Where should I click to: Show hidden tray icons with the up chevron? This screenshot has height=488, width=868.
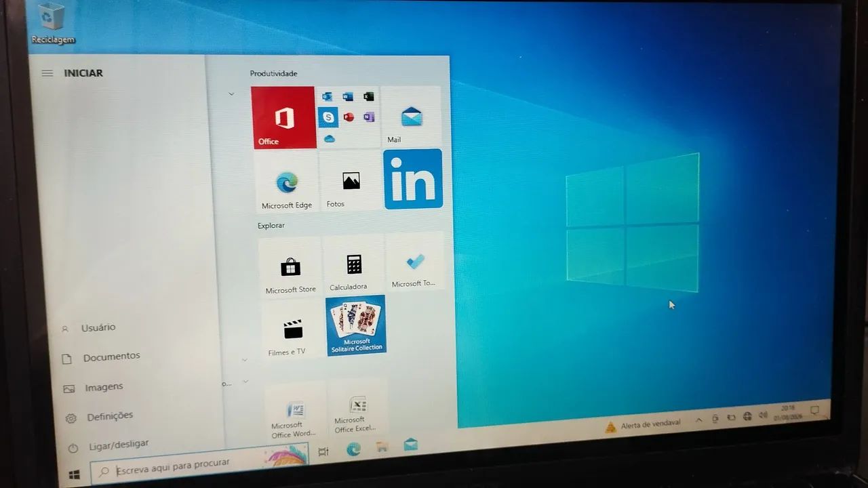coord(698,420)
